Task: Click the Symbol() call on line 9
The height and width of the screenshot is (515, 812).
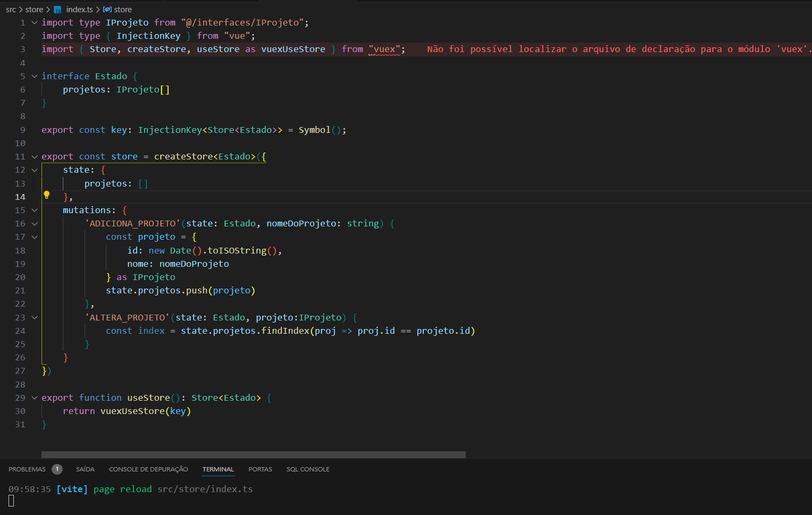Action: 320,130
